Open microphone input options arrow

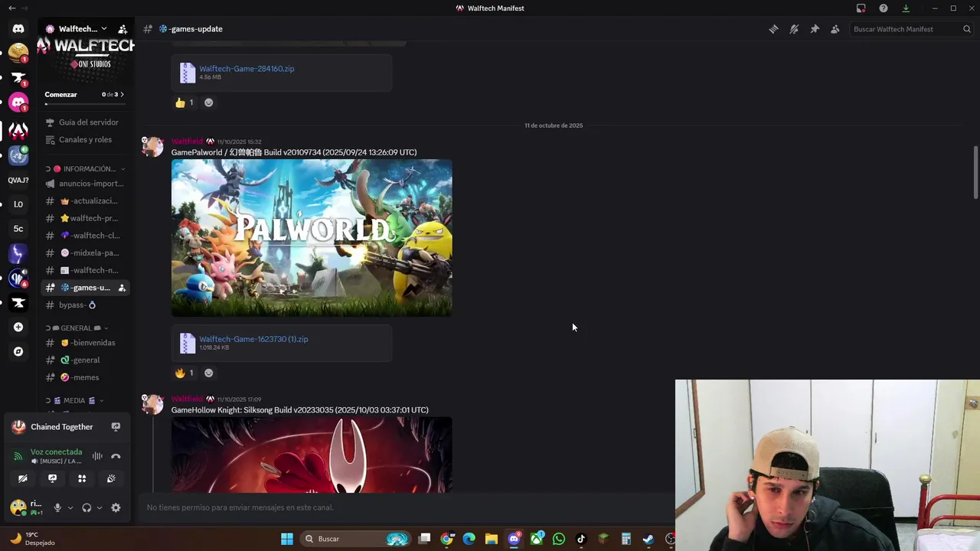[70, 507]
